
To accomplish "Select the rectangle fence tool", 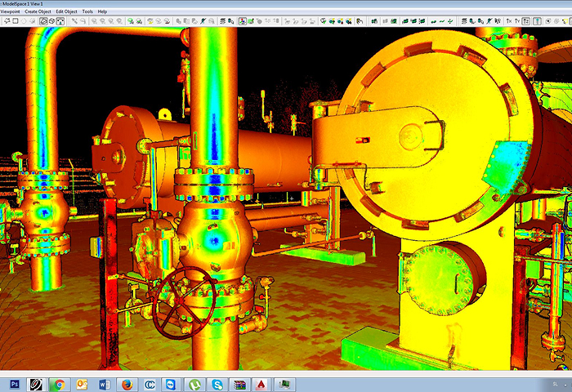I will (16, 20).
